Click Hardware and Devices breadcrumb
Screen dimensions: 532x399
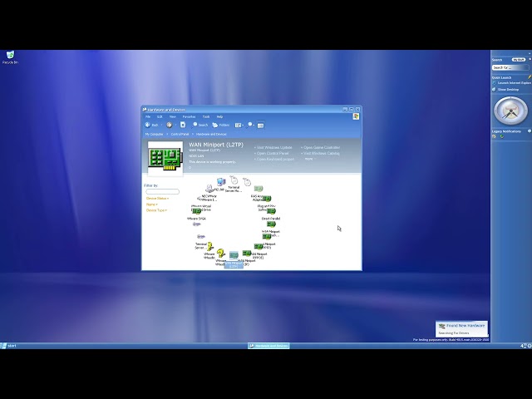point(211,134)
